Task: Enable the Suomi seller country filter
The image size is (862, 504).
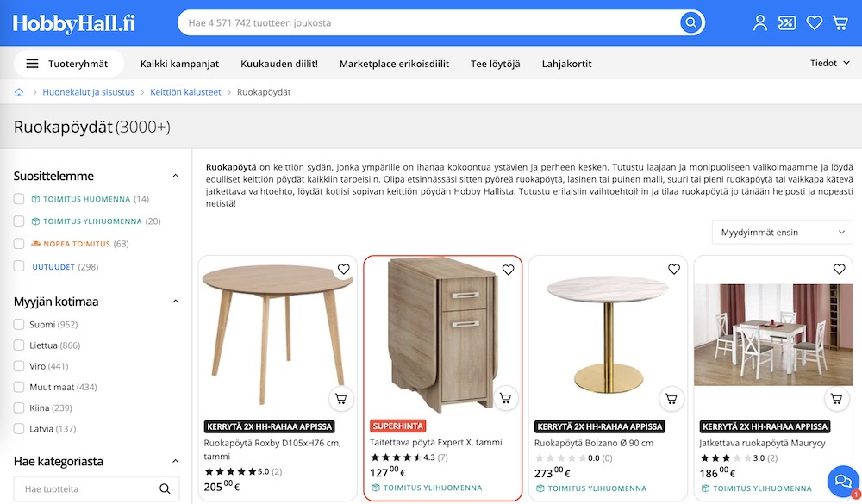Action: coord(17,324)
